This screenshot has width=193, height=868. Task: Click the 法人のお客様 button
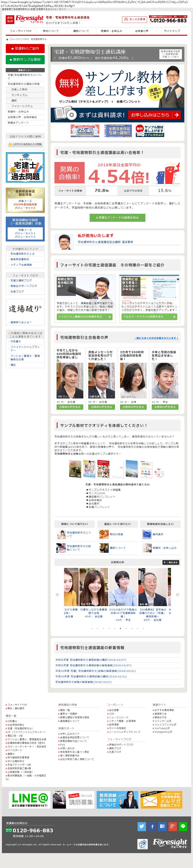[134, 19]
